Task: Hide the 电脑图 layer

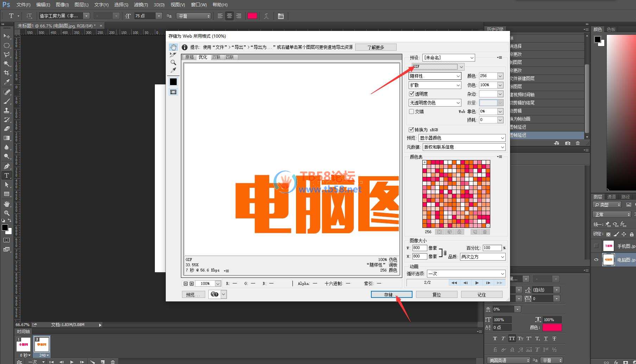Action: 596,260
